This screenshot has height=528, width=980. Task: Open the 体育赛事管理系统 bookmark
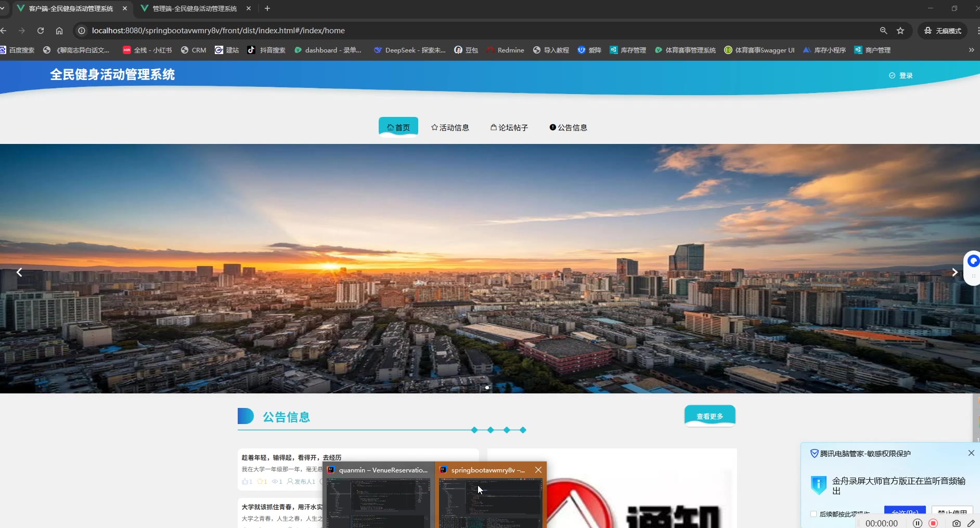point(685,50)
